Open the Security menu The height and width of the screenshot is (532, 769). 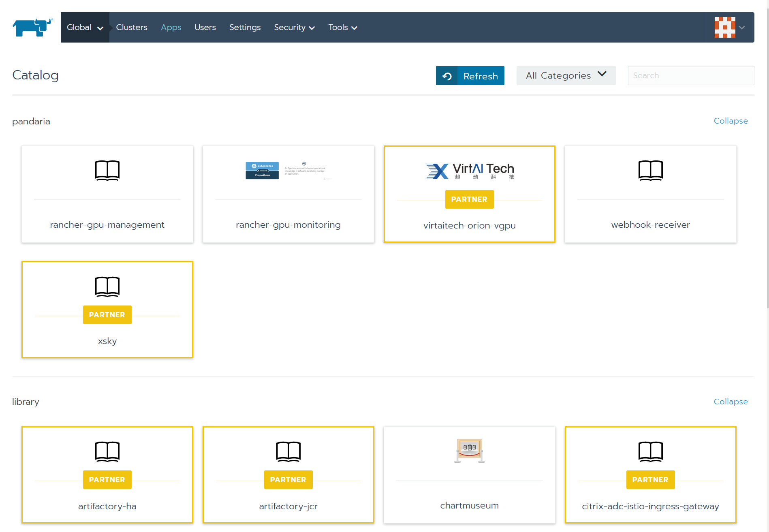tap(294, 27)
